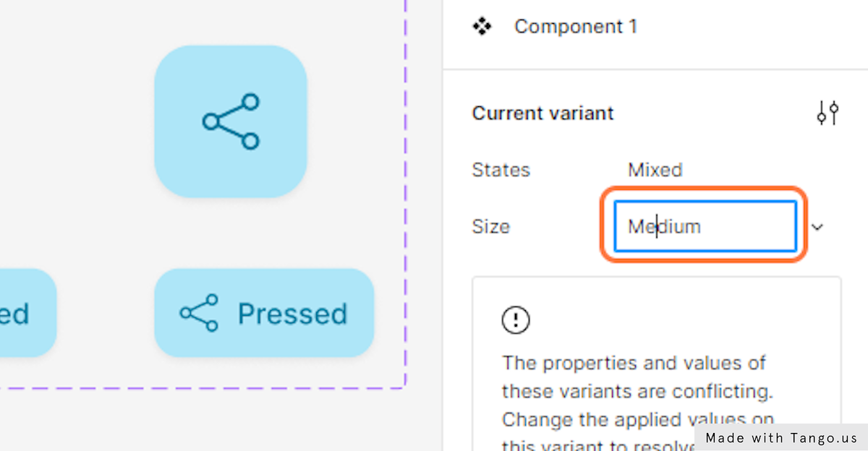868x451 pixels.
Task: Select the partially visible left button variant
Action: point(25,313)
